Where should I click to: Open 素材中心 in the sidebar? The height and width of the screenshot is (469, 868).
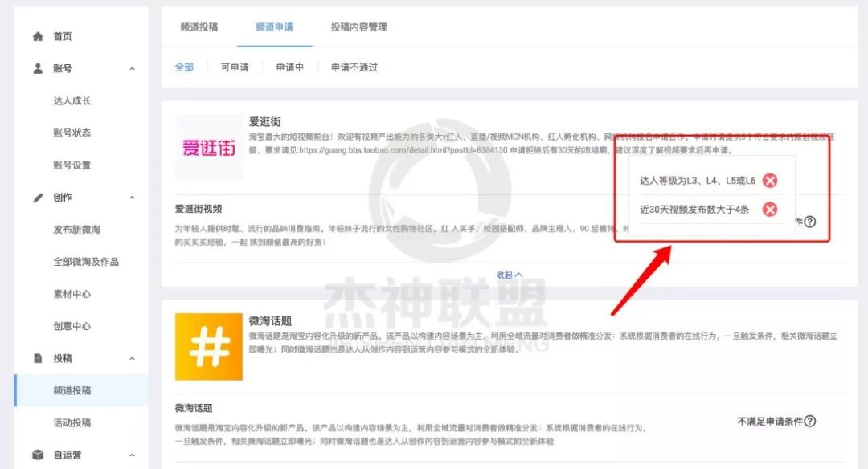click(72, 294)
